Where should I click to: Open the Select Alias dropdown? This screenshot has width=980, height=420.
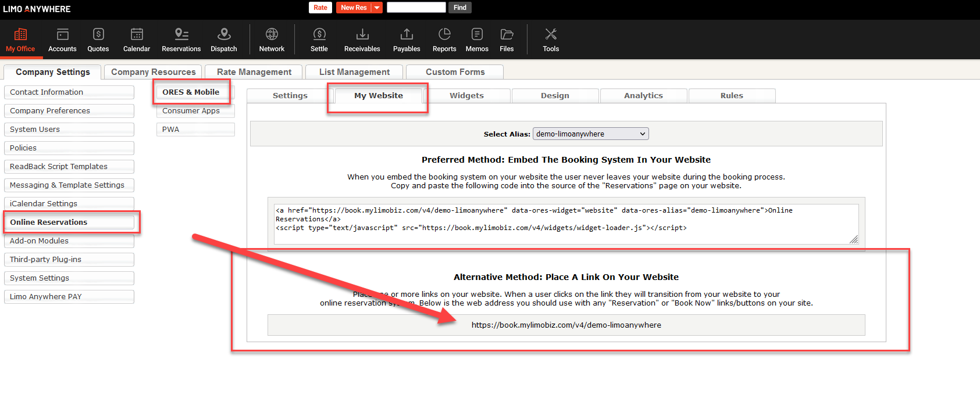590,134
